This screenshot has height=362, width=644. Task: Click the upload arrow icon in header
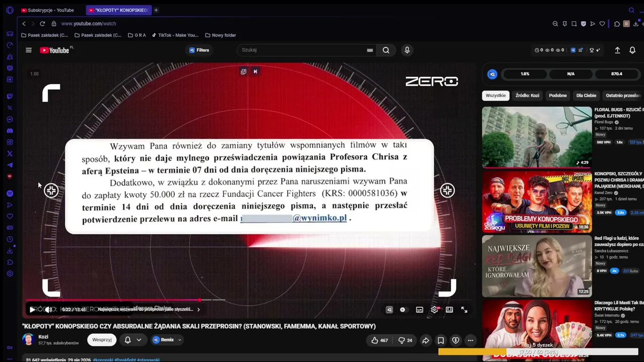[617, 50]
